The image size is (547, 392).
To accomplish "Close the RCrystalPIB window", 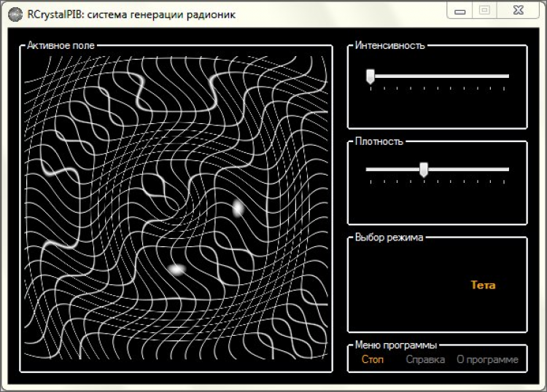I will click(519, 10).
